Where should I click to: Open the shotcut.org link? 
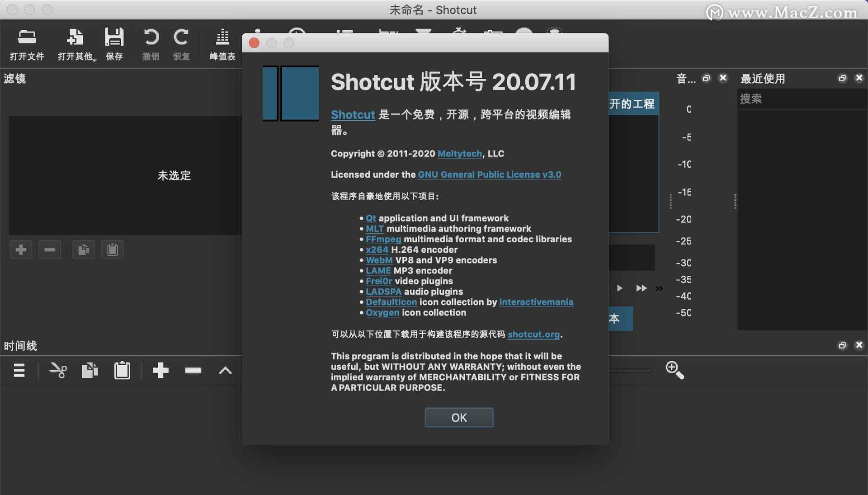pyautogui.click(x=533, y=335)
